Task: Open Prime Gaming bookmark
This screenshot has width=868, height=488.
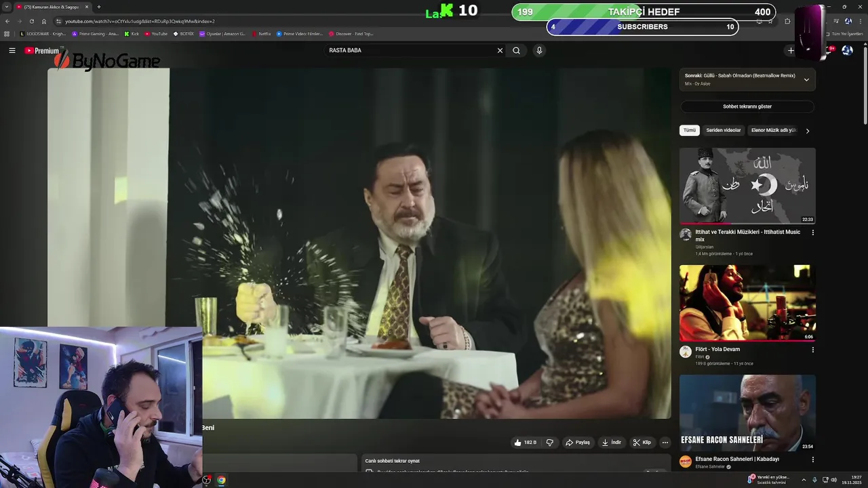Action: click(96, 34)
